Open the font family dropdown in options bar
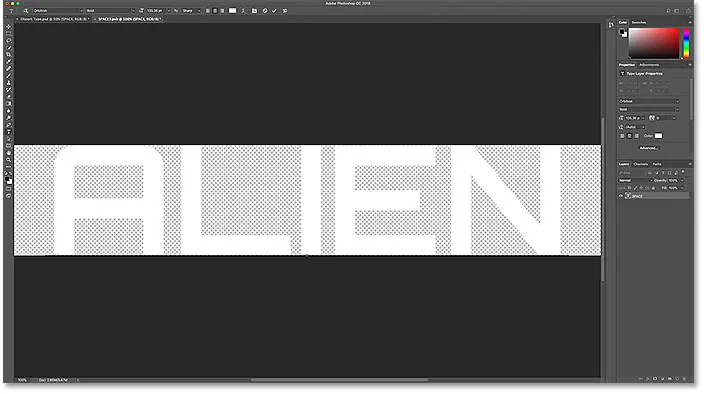The width and height of the screenshot is (704, 394). [x=58, y=11]
